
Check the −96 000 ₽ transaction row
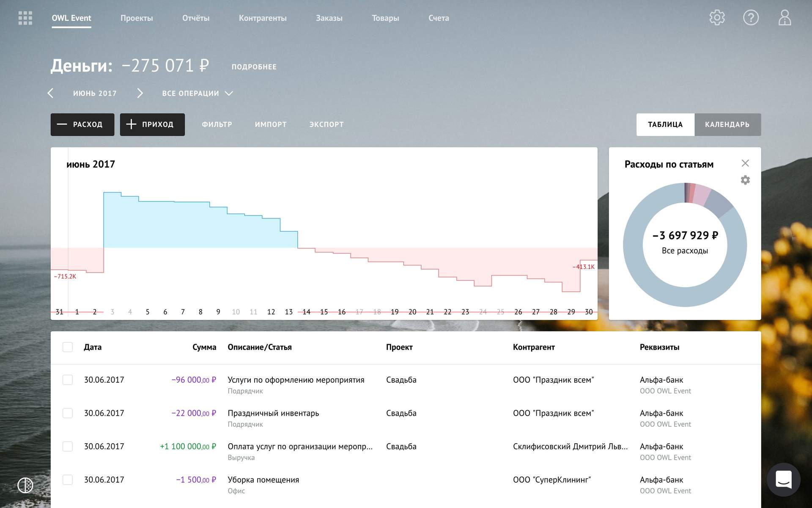click(68, 380)
